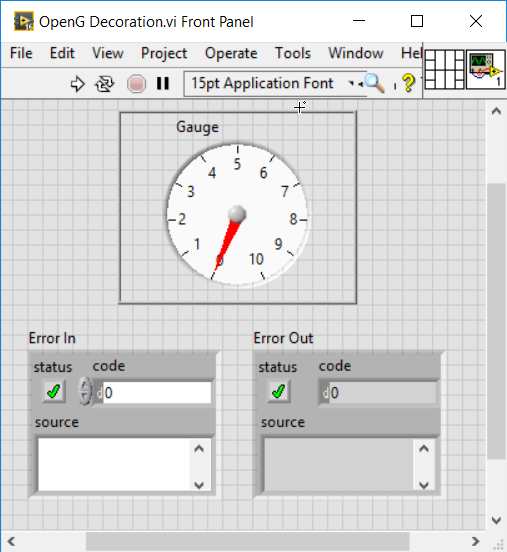Image resolution: width=507 pixels, height=552 pixels.
Task: Pause execution with the pause button
Action: (163, 84)
